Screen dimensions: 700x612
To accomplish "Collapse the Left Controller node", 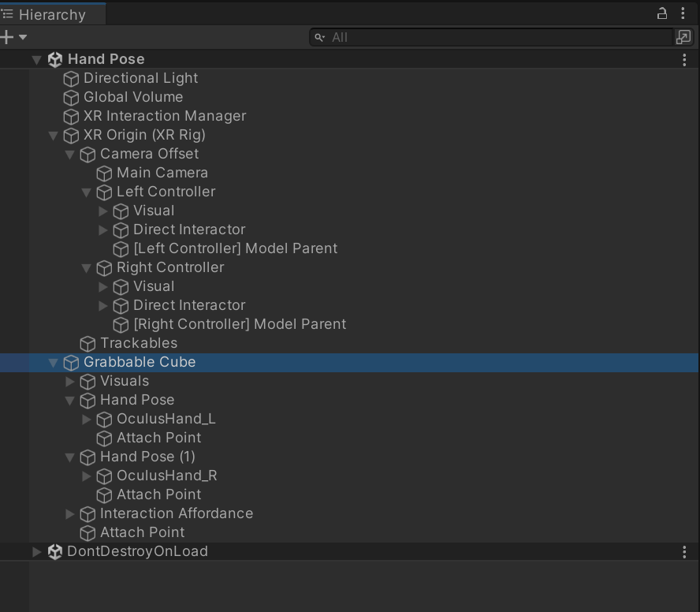I will (86, 192).
